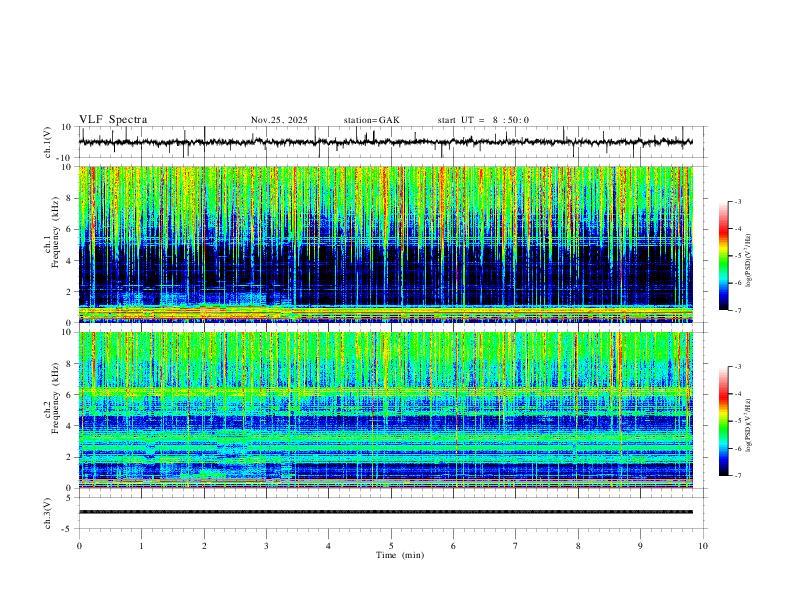Click time axis tick label "2"
The height and width of the screenshot is (612, 792).
coord(204,546)
